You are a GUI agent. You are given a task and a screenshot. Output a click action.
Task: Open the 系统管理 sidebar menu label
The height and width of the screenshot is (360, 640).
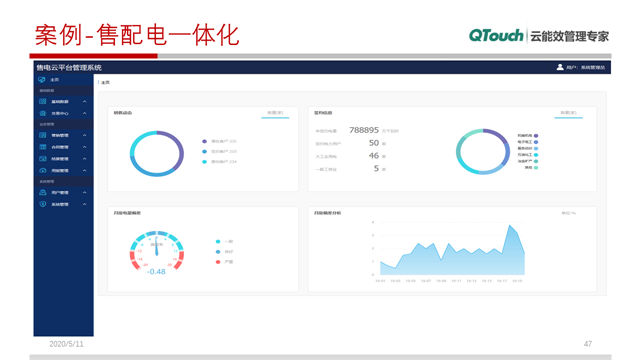click(60, 204)
